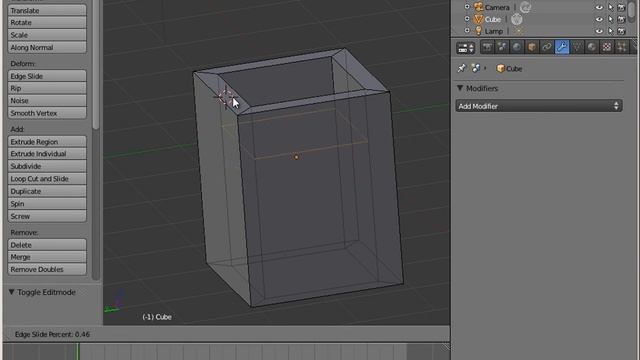The image size is (640, 360).
Task: Hide the Cube with its eye icon
Action: (x=599, y=19)
